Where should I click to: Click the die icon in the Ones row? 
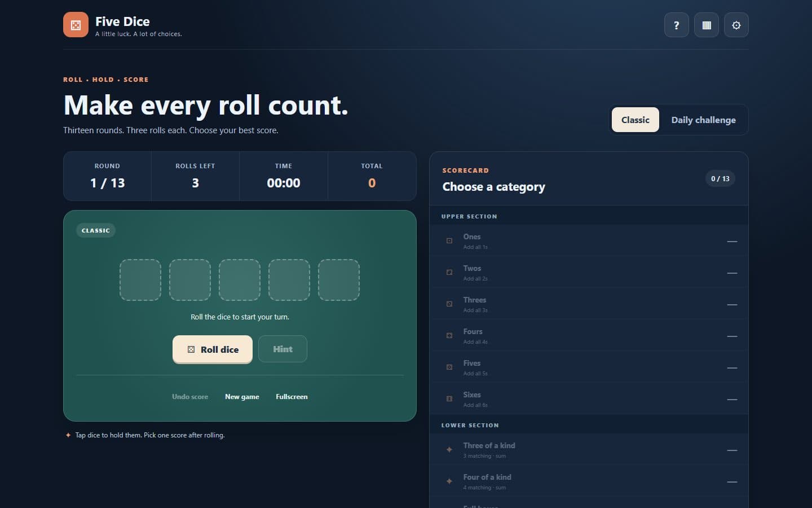(449, 241)
